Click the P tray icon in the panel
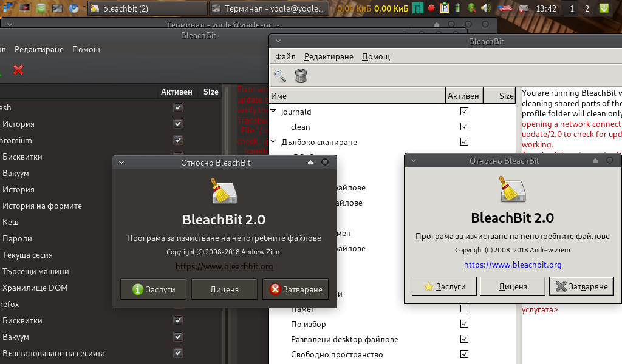This screenshot has height=364, width=622. tap(445, 8)
